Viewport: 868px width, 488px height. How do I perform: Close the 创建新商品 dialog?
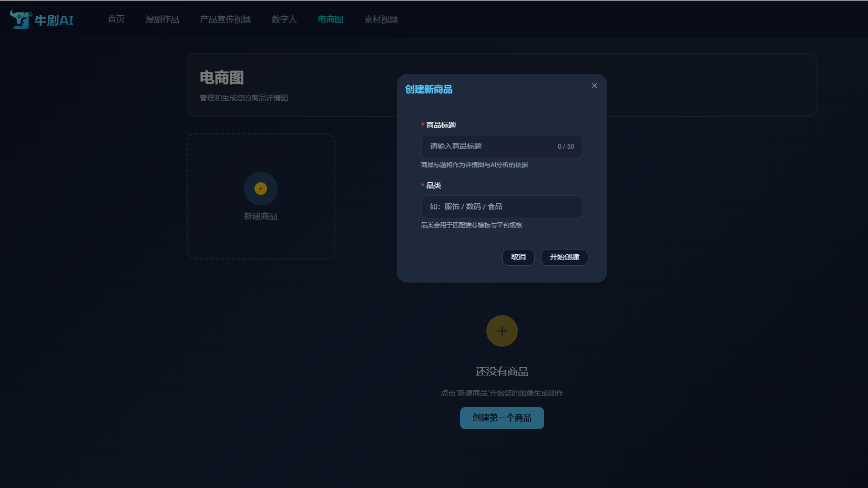coord(595,86)
